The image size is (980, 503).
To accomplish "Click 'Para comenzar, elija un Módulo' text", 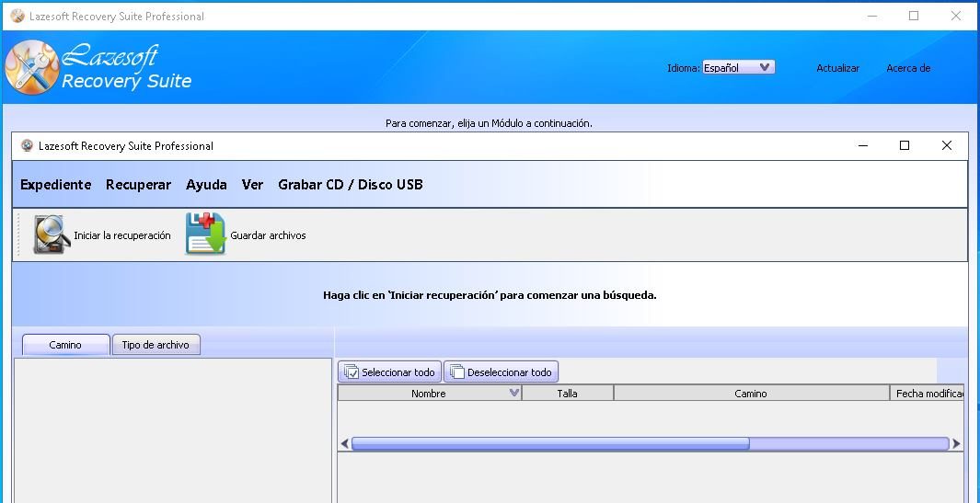I will pos(489,123).
